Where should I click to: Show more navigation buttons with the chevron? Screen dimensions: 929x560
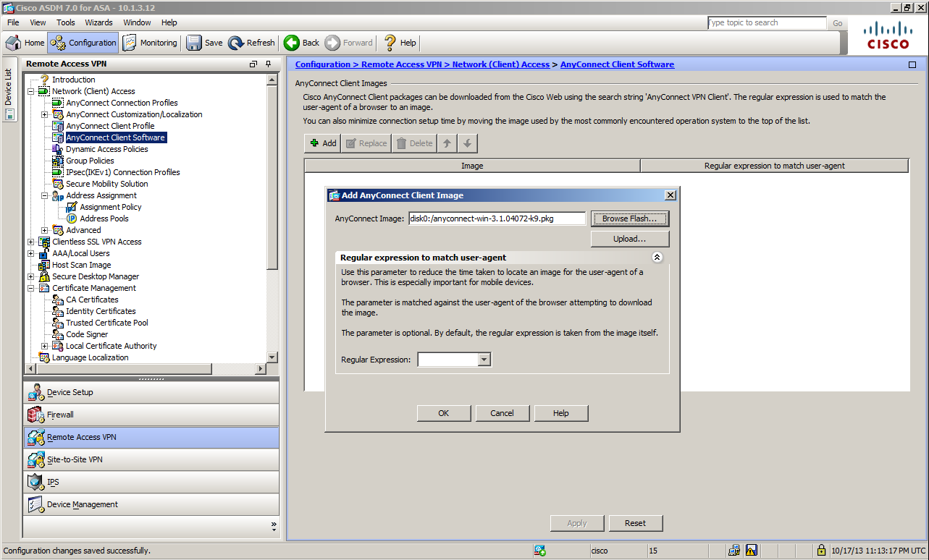(274, 525)
